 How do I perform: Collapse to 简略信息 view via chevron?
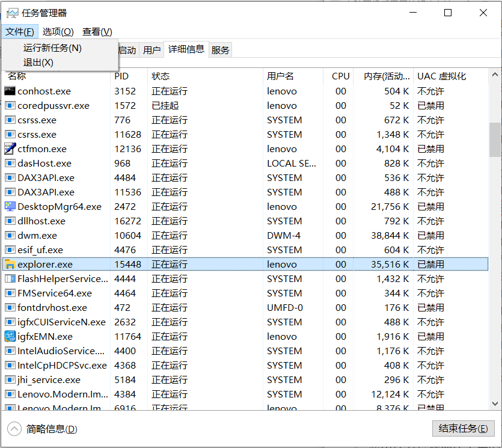tap(13, 428)
